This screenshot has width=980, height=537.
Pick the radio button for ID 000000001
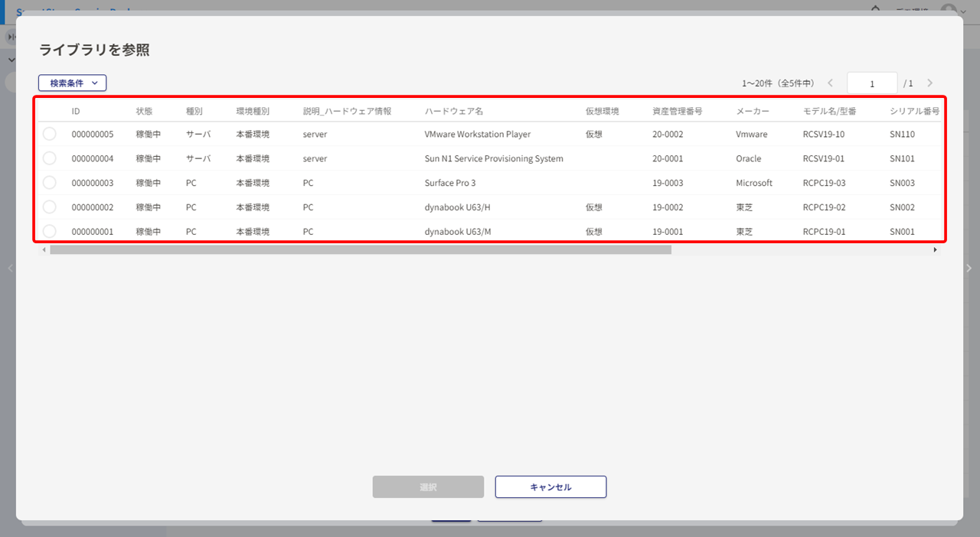point(50,231)
